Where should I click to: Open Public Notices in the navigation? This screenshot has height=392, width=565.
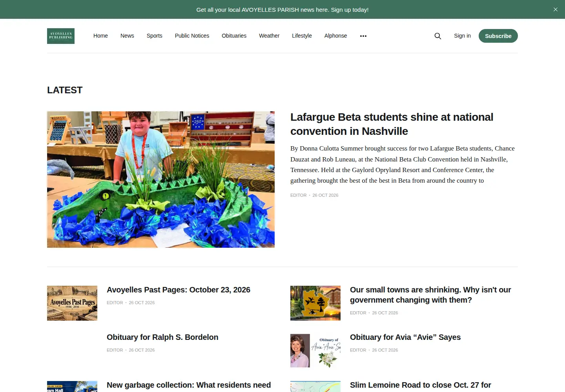pos(192,36)
